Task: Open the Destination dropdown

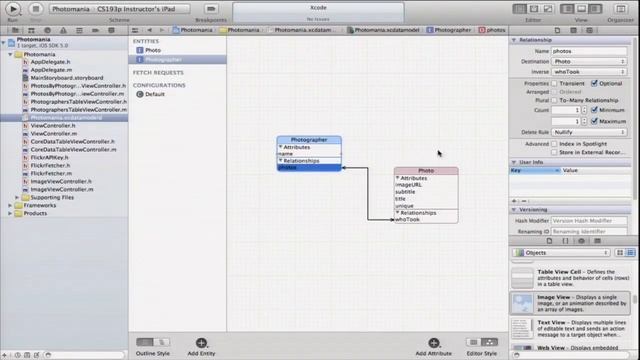Action: coord(589,61)
